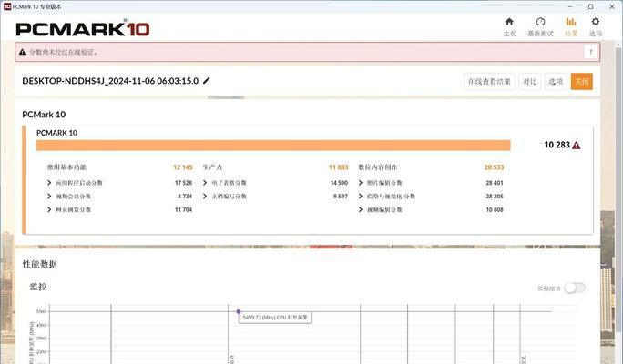Image resolution: width=623 pixels, height=364 pixels.
Task: Switch to the Results bar-chart tab
Action: [x=571, y=22]
